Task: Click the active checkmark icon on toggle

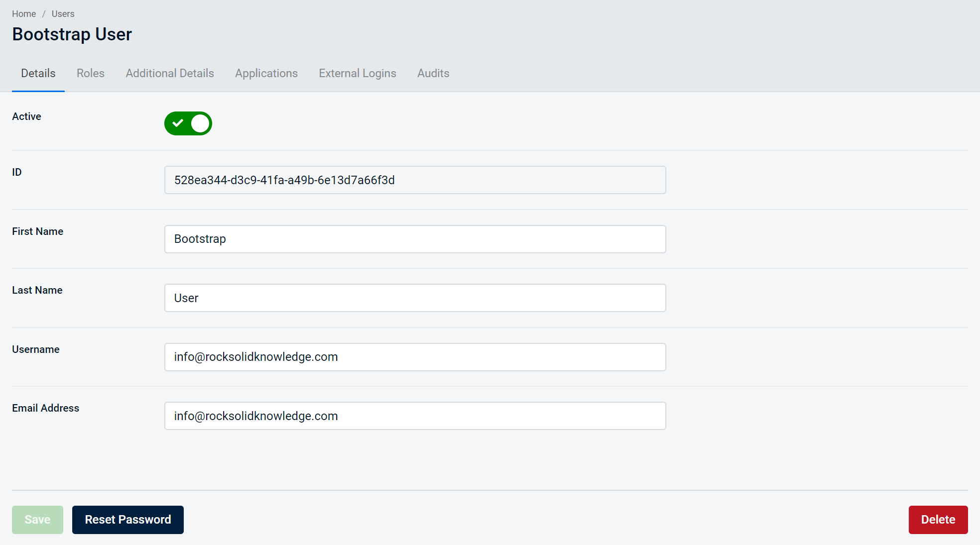Action: pos(177,123)
